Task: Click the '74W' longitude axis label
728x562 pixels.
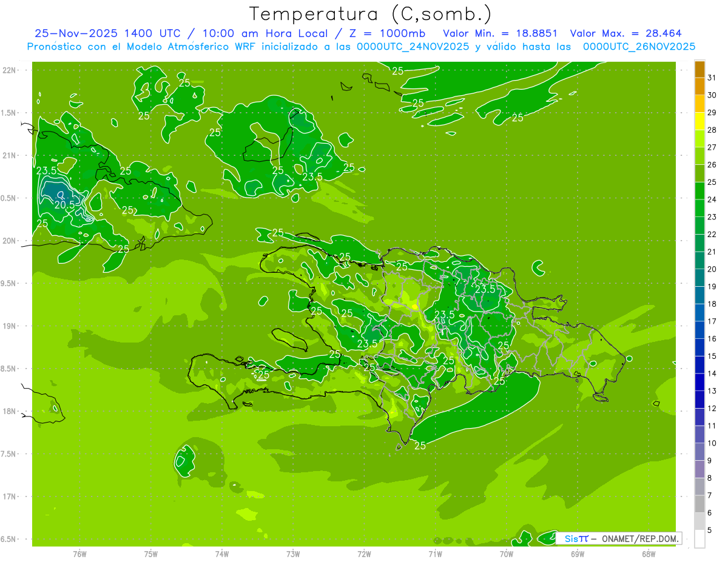Action: click(222, 554)
